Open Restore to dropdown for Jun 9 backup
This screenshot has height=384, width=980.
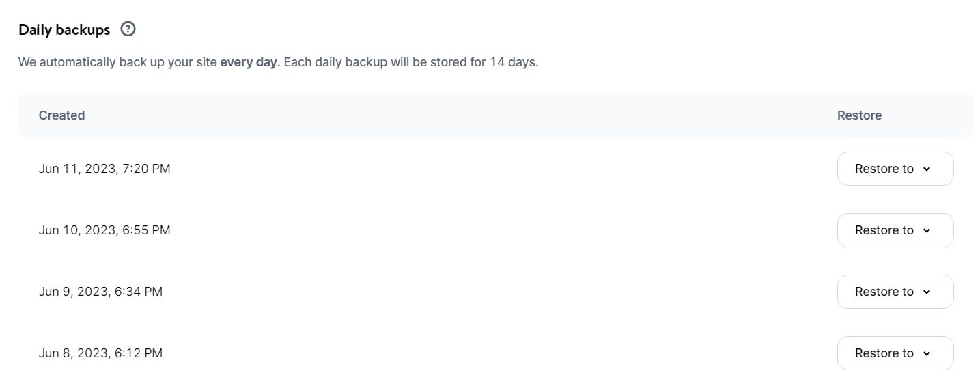[895, 292]
